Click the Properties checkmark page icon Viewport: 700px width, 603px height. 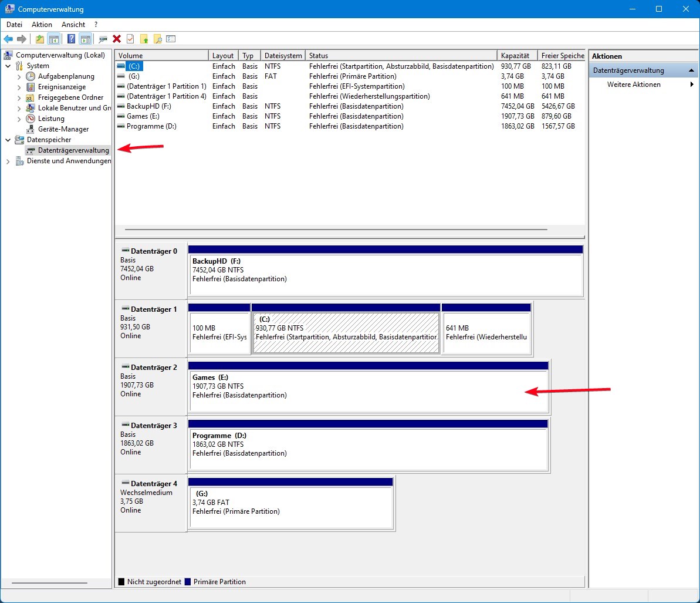click(x=130, y=39)
